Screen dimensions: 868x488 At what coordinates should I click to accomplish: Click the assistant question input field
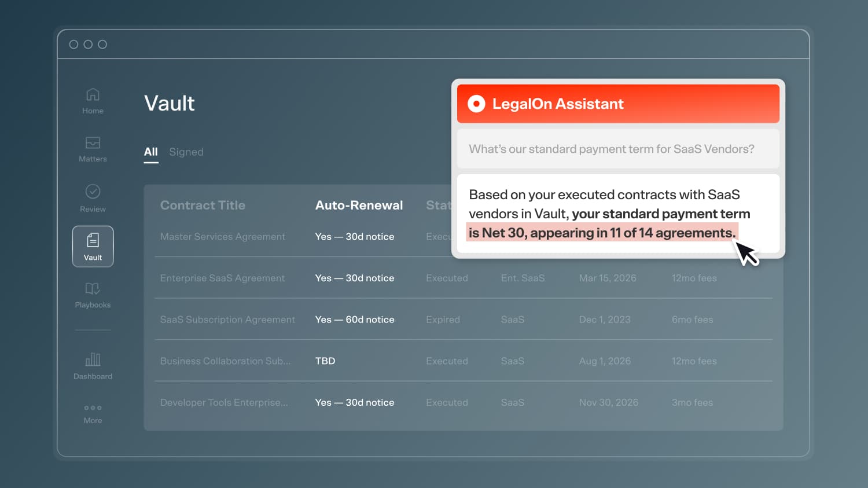click(x=618, y=149)
